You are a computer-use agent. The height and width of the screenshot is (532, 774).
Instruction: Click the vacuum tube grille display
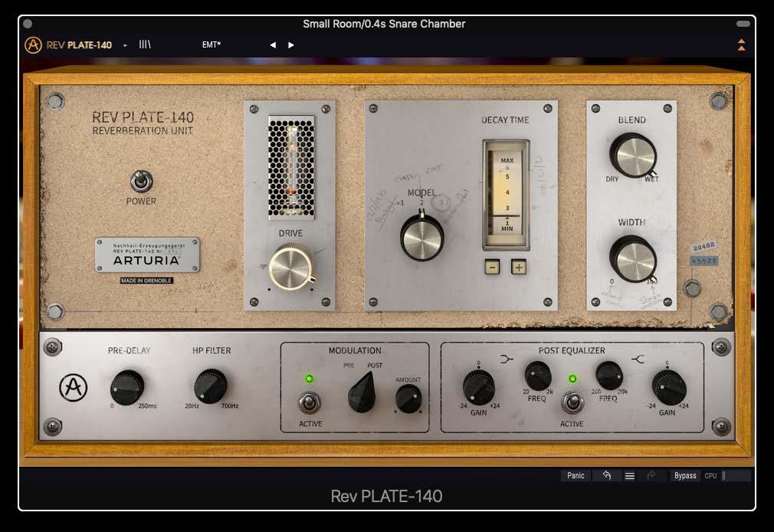(x=290, y=167)
